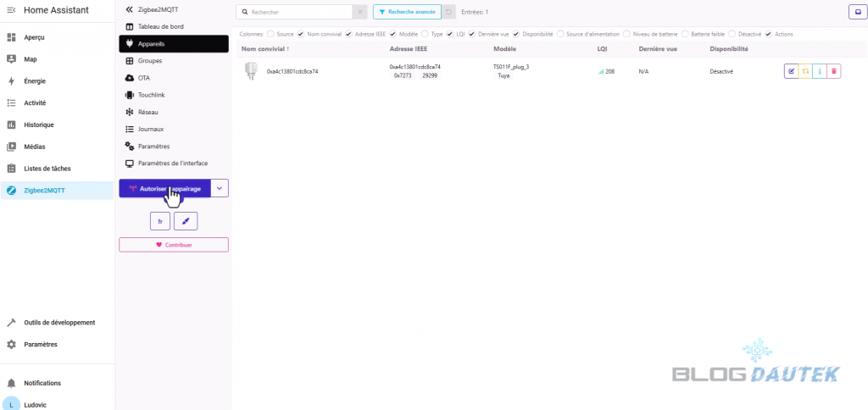Sort by Nom convivial column header

click(x=265, y=49)
